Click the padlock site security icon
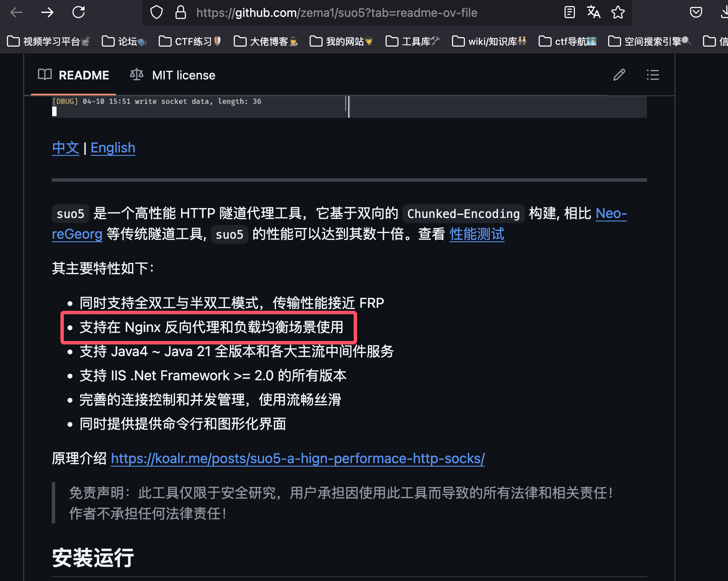Image resolution: width=728 pixels, height=581 pixels. pos(181,13)
